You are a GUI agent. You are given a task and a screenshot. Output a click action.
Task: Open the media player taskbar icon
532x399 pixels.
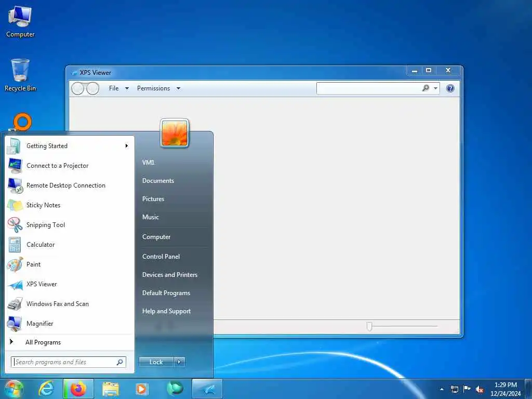(x=141, y=389)
